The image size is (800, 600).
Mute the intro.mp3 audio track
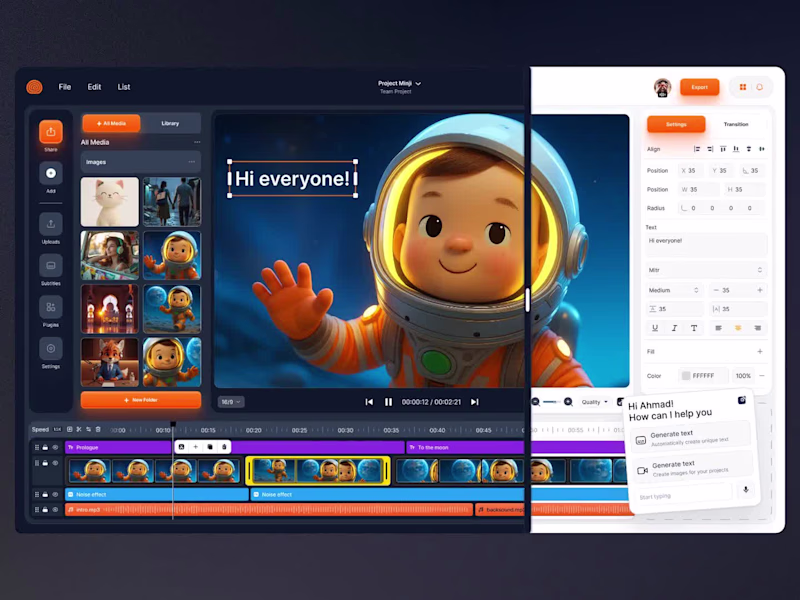(55, 509)
